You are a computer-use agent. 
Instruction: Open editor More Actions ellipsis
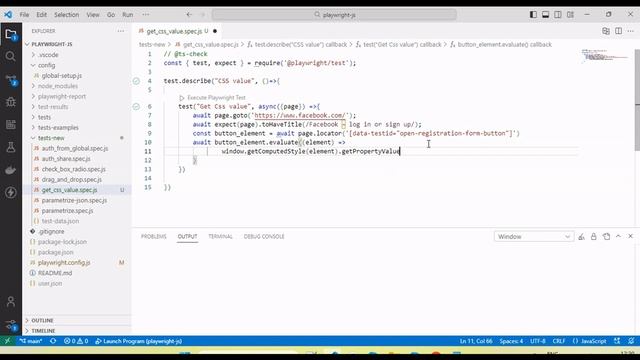[631, 31]
